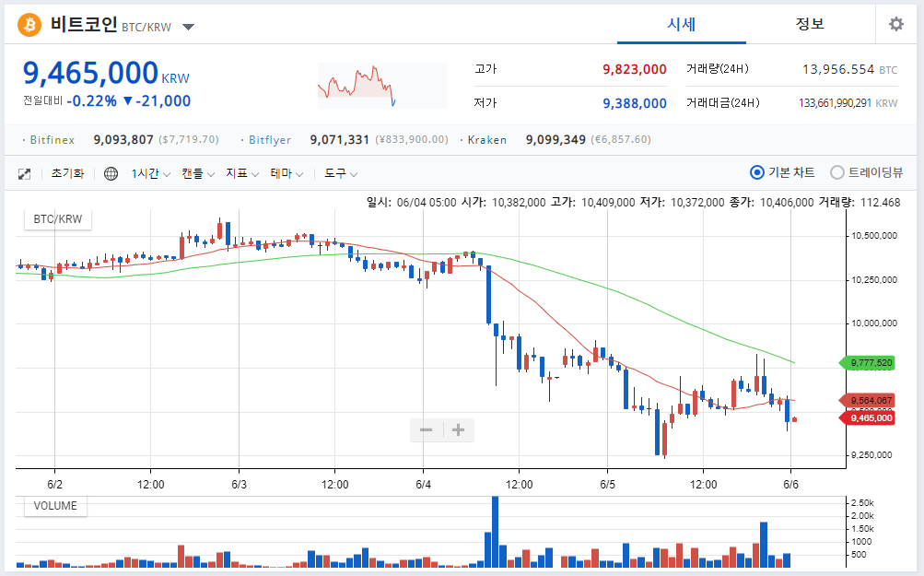The image size is (924, 576).
Task: Click the green 9,777,520 price tag
Action: click(868, 362)
